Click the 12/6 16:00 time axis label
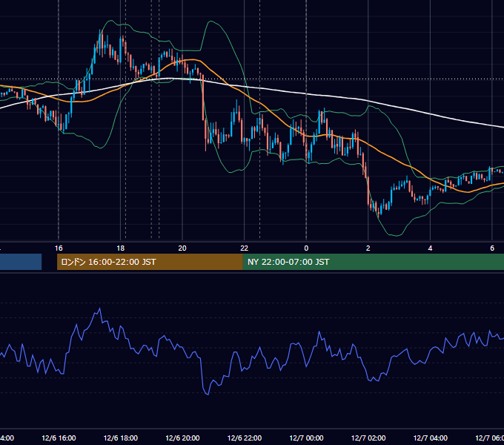The width and height of the screenshot is (504, 445). click(x=59, y=438)
